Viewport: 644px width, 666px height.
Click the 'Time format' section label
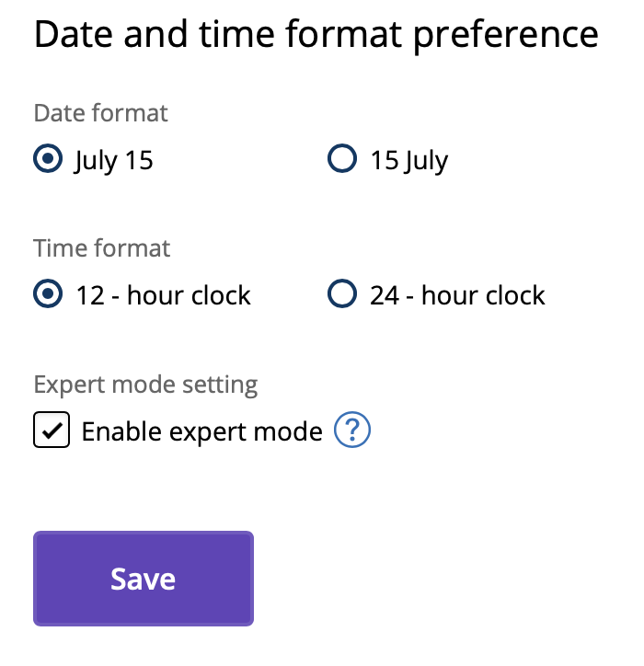coord(101,248)
